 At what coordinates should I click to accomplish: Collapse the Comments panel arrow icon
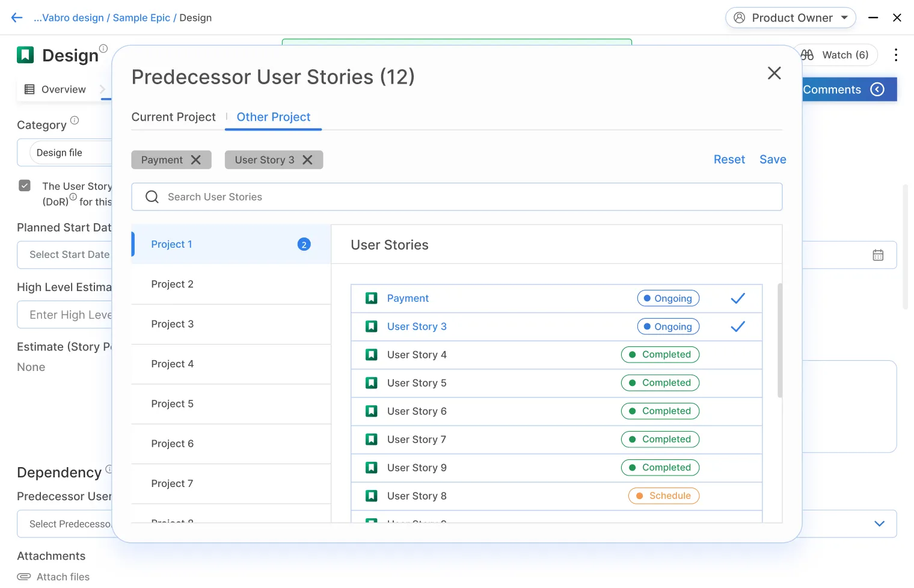pos(877,90)
